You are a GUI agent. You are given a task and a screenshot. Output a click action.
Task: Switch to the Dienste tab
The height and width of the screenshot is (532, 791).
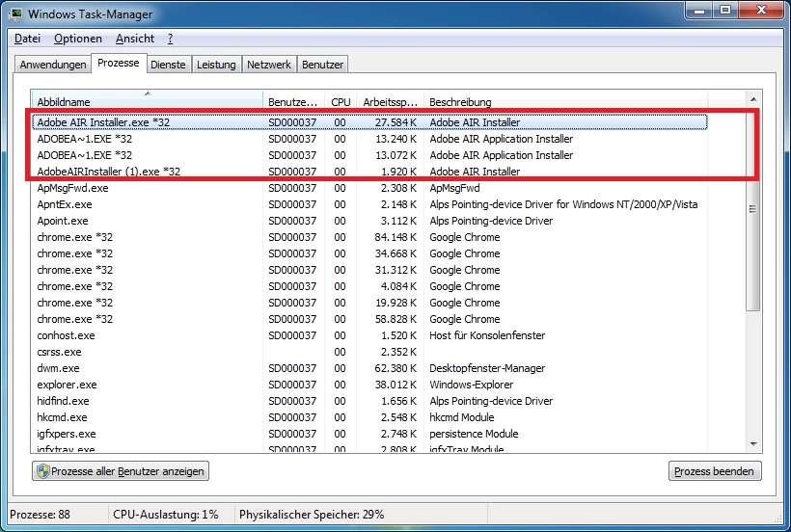(x=168, y=65)
